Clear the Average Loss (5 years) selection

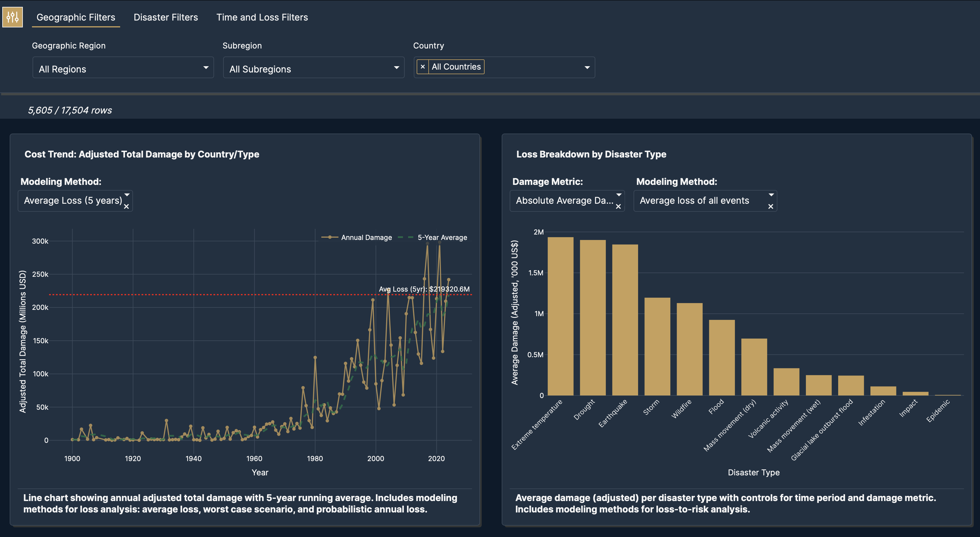click(x=126, y=207)
